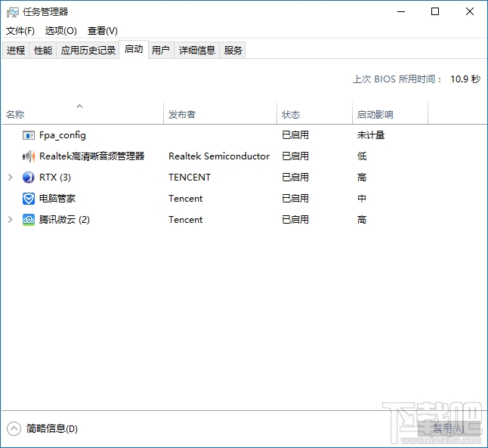
Task: Click the RTX blue round icon
Action: (x=28, y=178)
